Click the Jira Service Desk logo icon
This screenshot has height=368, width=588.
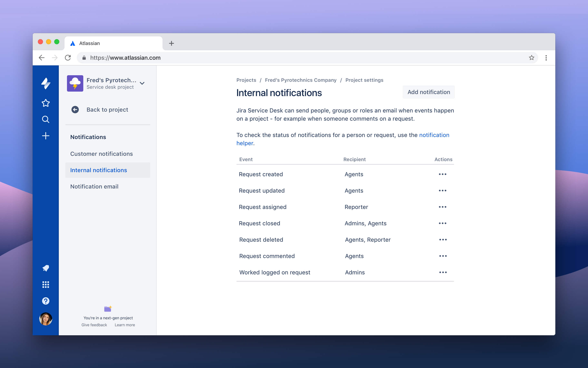pyautogui.click(x=46, y=83)
